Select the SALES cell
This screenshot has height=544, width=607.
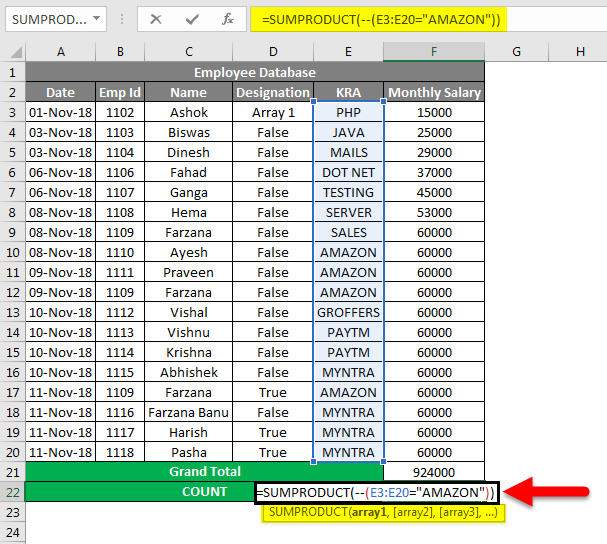coord(348,233)
